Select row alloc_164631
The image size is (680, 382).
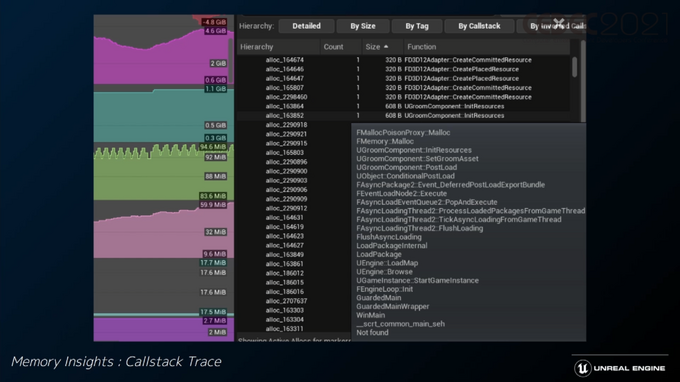click(284, 218)
